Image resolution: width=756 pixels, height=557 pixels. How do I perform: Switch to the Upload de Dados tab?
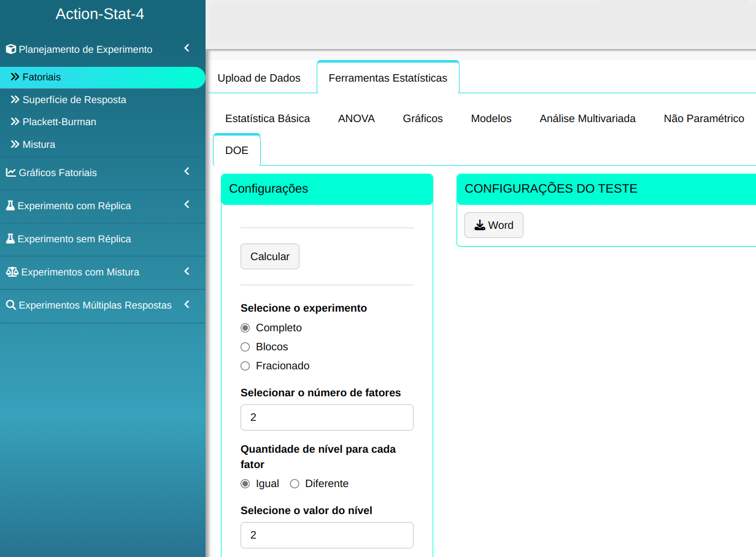[x=259, y=78]
